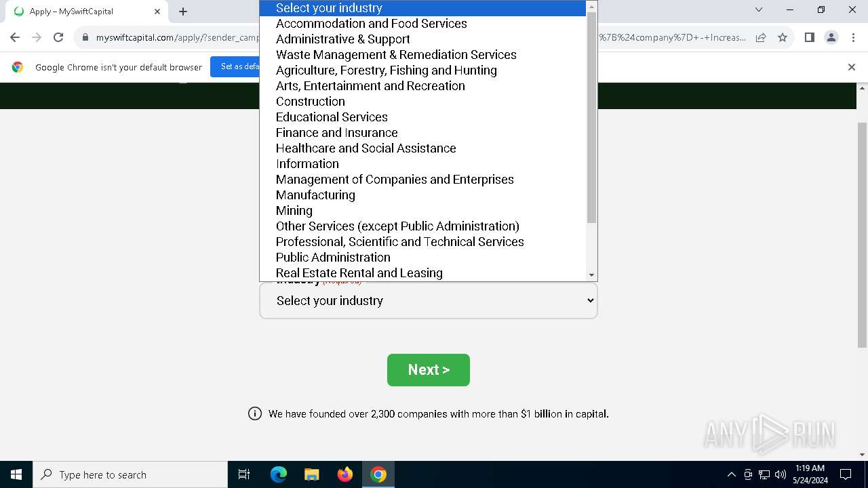Image resolution: width=868 pixels, height=488 pixels.
Task: Click Set as default browser button
Action: [x=241, y=66]
